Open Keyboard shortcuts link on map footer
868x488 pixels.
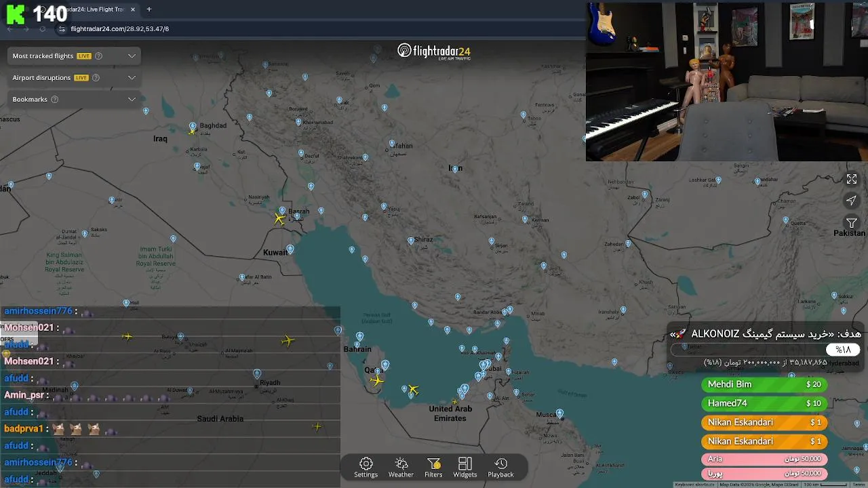pos(694,485)
